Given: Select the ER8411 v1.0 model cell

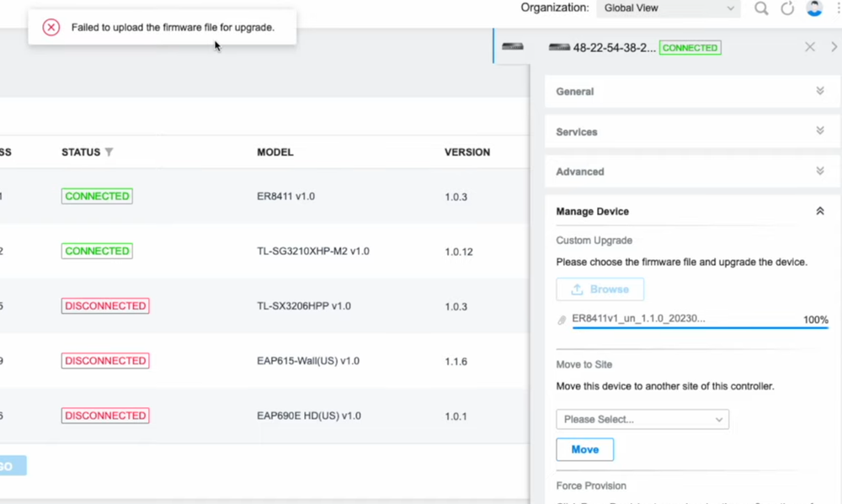Looking at the screenshot, I should tap(285, 196).
